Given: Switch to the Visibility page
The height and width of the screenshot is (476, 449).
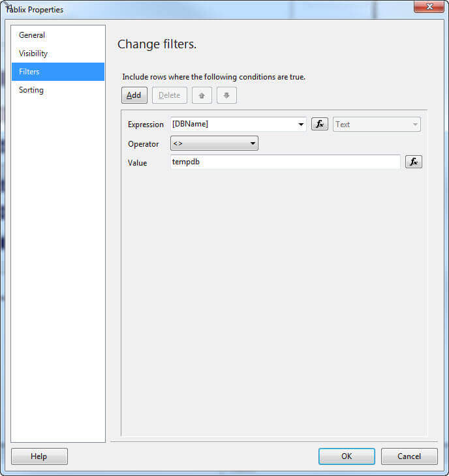Looking at the screenshot, I should pyautogui.click(x=58, y=53).
